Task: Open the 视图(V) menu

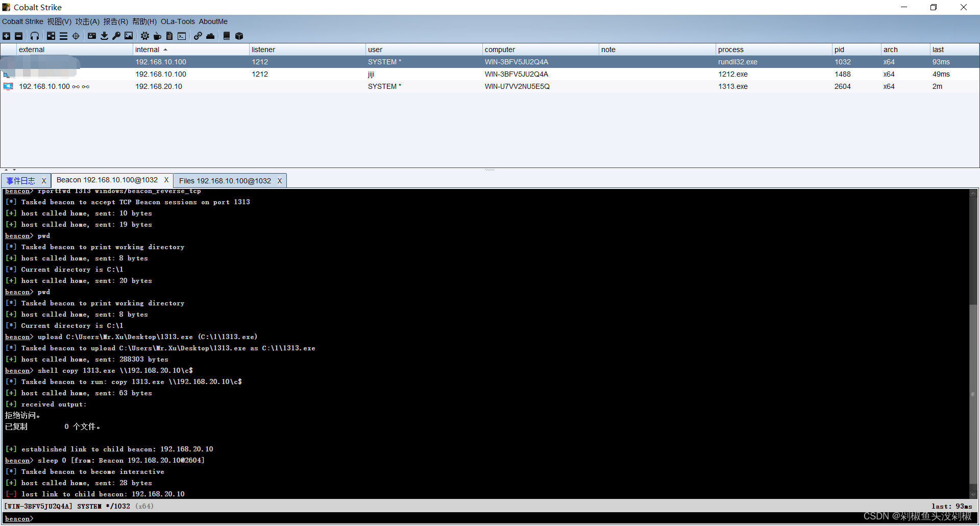Action: [x=59, y=21]
